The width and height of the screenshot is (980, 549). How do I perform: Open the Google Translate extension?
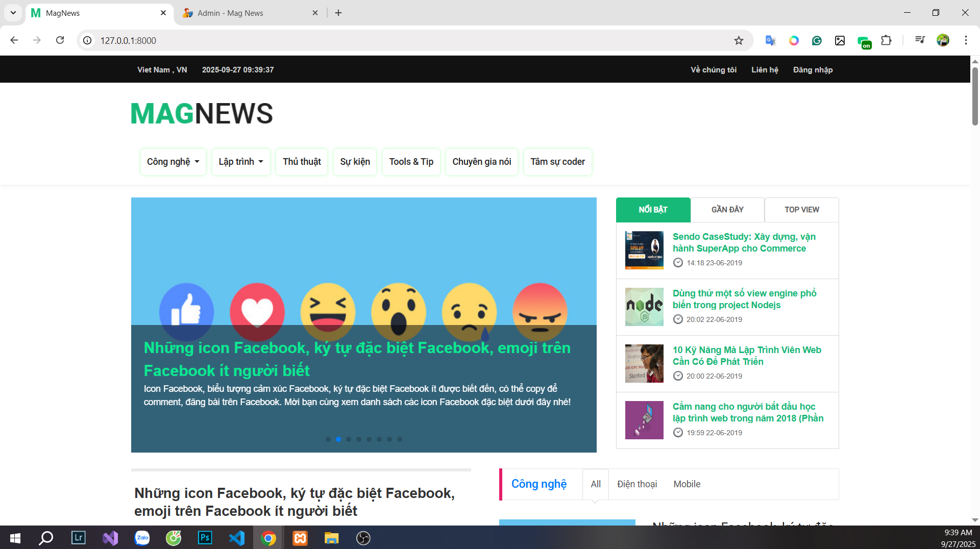click(x=770, y=40)
